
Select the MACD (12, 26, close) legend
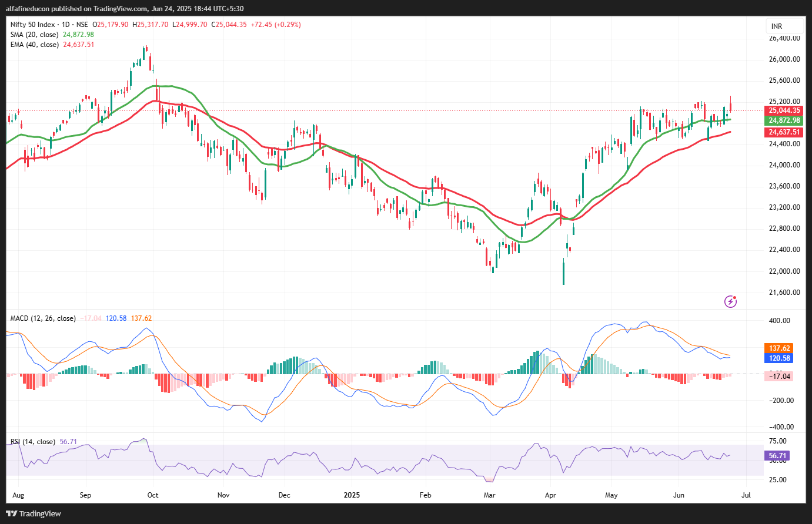pyautogui.click(x=43, y=318)
